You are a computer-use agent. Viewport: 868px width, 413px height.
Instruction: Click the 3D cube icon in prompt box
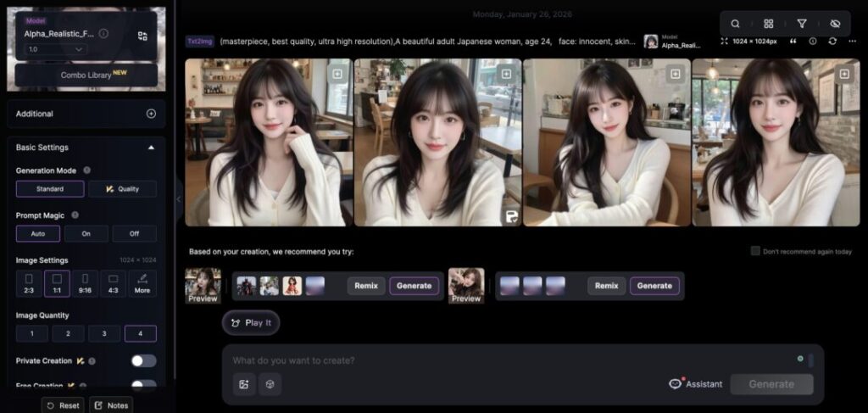coord(270,384)
